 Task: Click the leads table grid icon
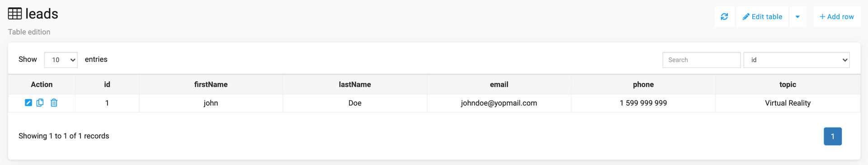click(x=15, y=14)
